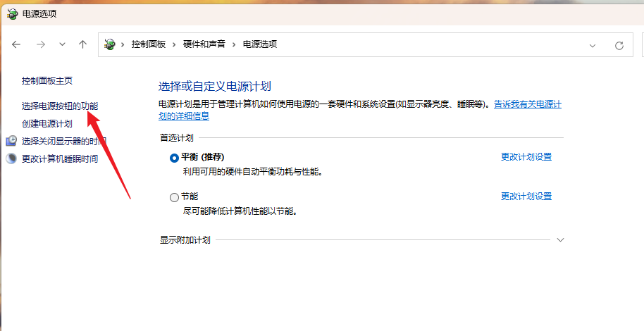This screenshot has width=644, height=331.
Task: Expand the address bar history dropdown
Action: [593, 46]
